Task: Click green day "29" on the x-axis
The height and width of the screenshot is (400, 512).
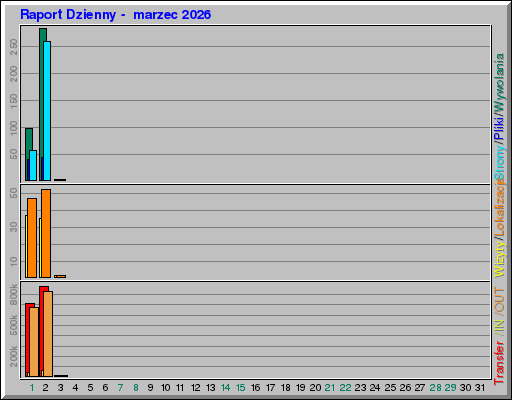Action: coord(450,388)
